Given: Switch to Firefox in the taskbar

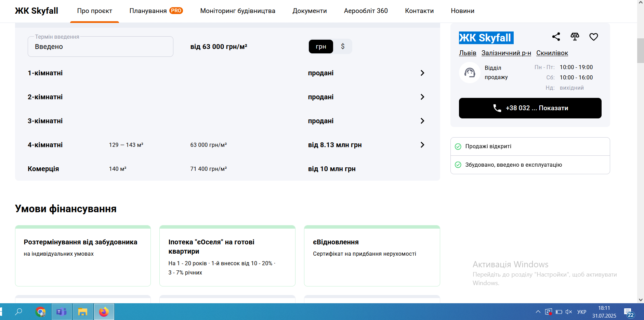Looking at the screenshot, I should pyautogui.click(x=104, y=312).
